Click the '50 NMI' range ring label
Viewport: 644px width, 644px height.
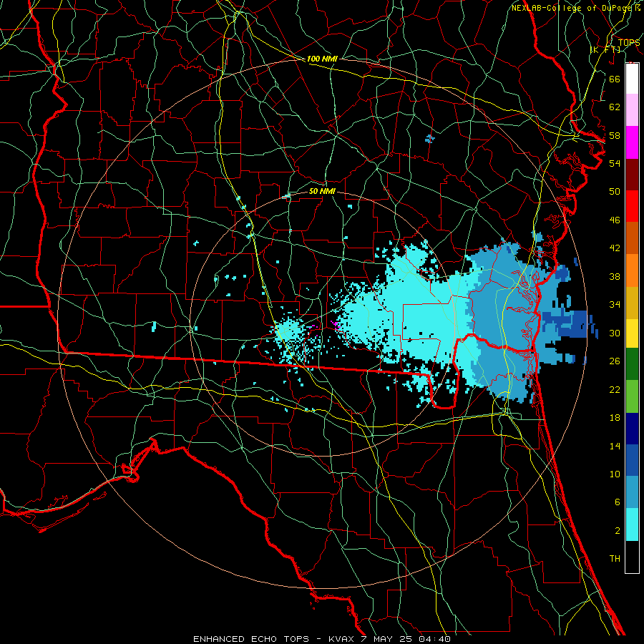[323, 191]
